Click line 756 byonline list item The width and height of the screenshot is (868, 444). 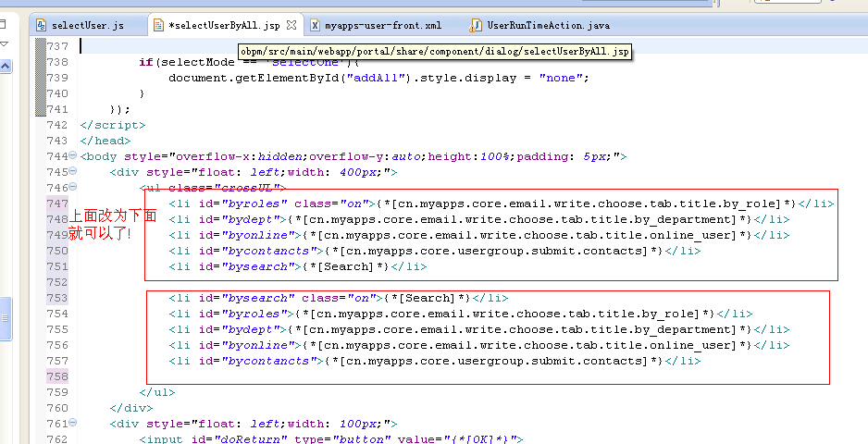478,345
